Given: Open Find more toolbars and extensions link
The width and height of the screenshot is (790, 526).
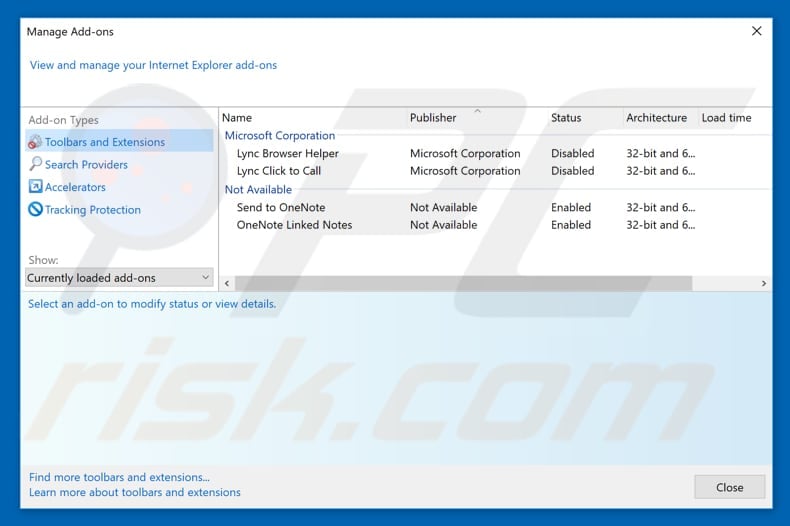Looking at the screenshot, I should 119,477.
